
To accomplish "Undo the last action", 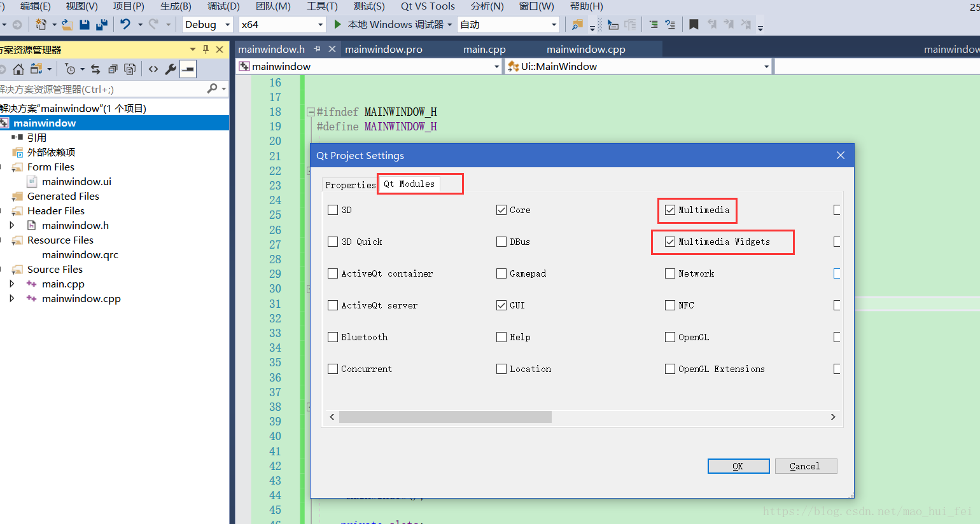I will click(x=125, y=24).
